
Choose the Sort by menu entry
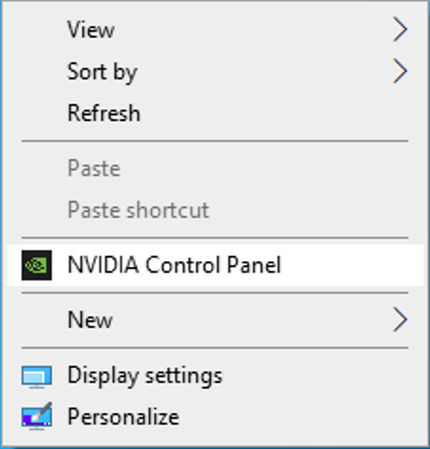tap(102, 72)
